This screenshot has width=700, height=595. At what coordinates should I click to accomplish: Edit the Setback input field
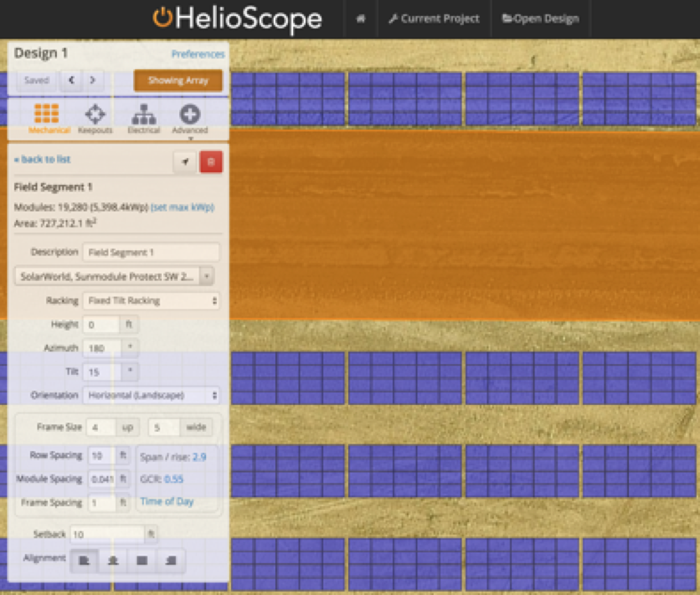coord(107,534)
